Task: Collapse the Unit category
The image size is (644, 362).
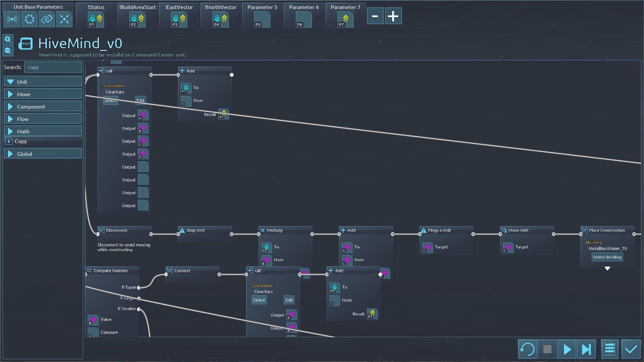Action: click(43, 82)
